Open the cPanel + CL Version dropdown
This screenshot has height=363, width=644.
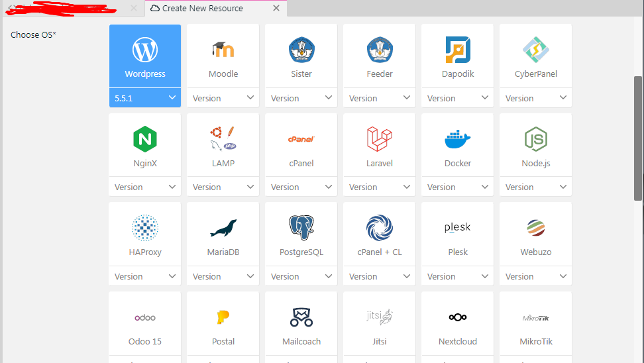click(x=379, y=276)
